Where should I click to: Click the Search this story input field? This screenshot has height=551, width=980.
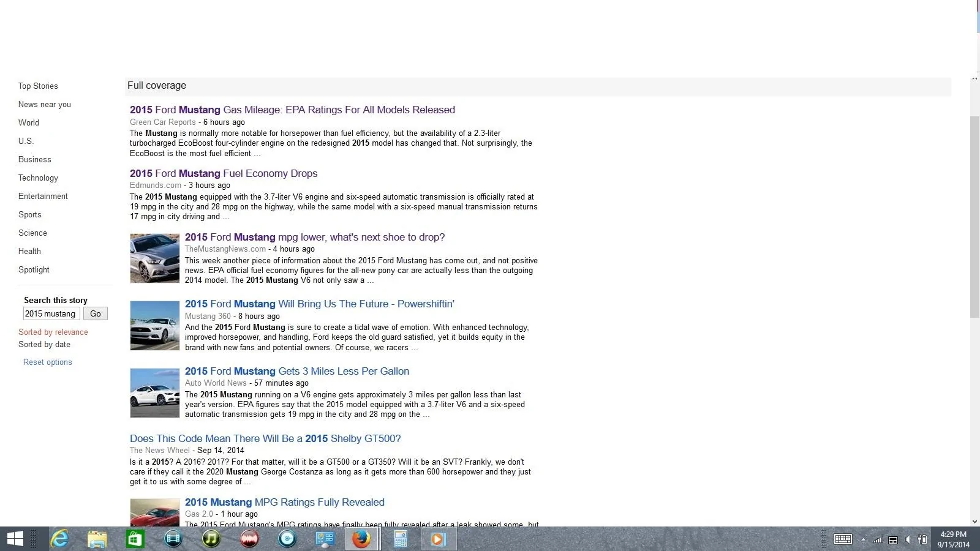[x=51, y=313]
